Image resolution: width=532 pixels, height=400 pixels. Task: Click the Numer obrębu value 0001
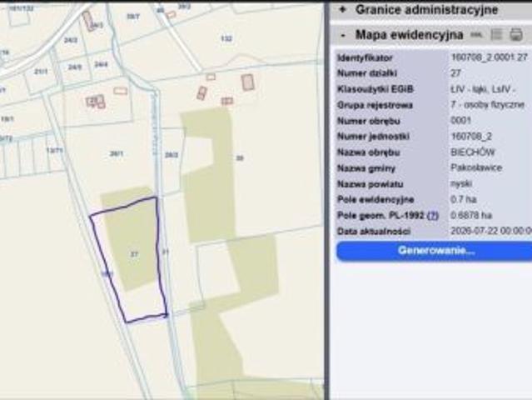point(460,121)
